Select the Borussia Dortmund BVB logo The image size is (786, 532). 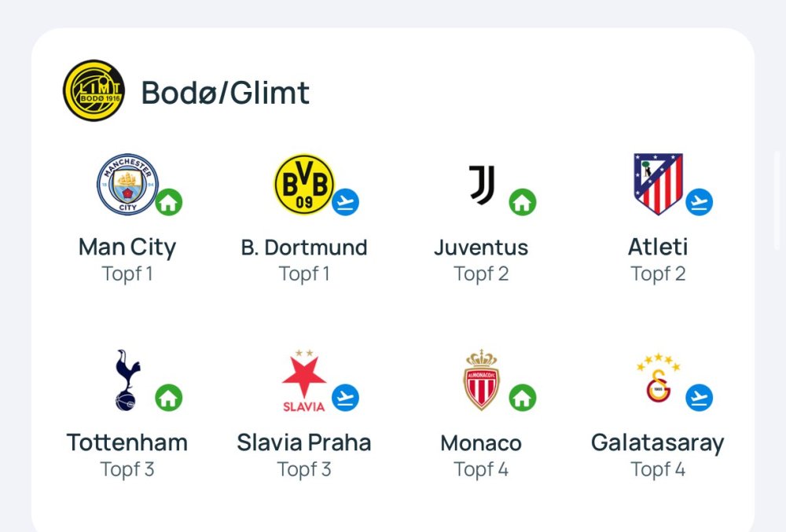click(304, 184)
